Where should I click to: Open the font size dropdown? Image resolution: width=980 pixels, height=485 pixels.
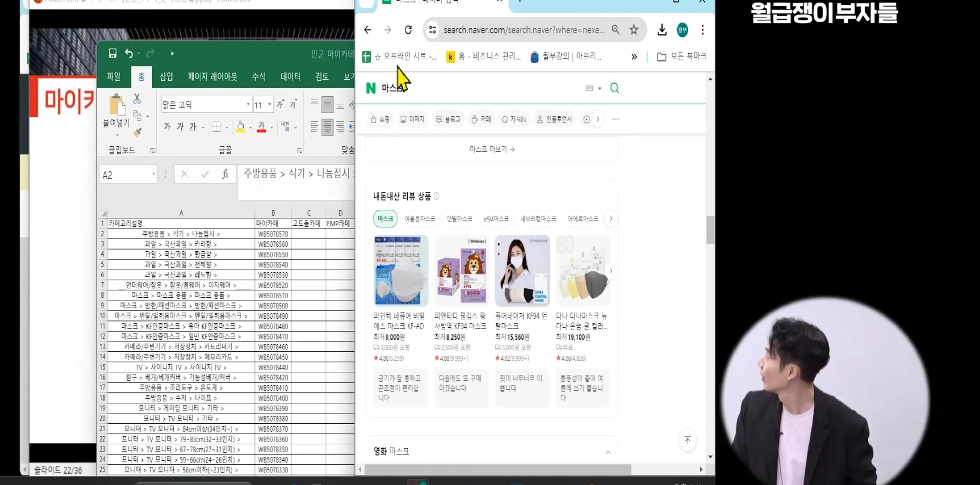[269, 105]
